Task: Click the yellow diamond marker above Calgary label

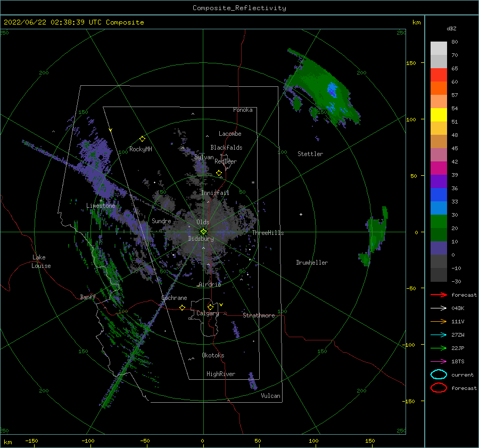Action: 210,307
